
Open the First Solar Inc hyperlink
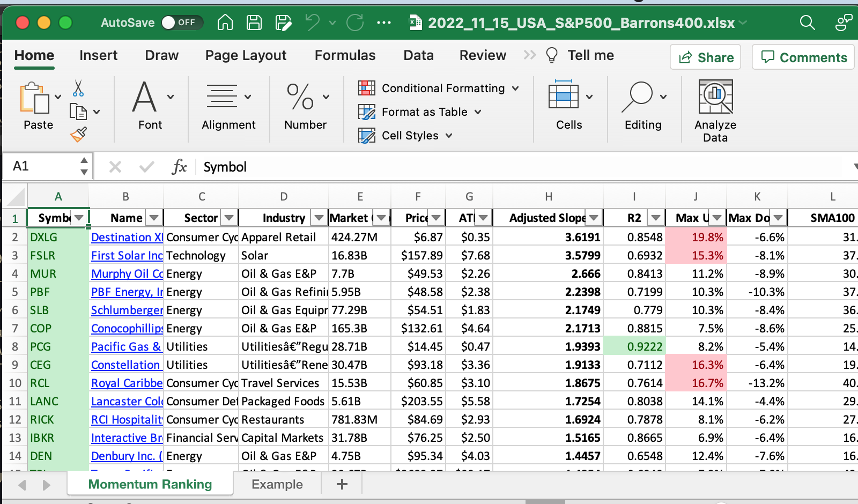coord(127,256)
